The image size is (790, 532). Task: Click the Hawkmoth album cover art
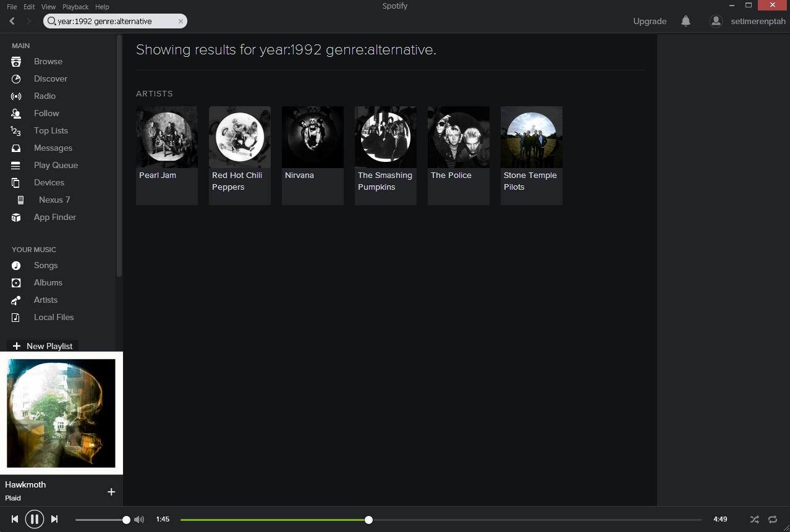point(61,413)
